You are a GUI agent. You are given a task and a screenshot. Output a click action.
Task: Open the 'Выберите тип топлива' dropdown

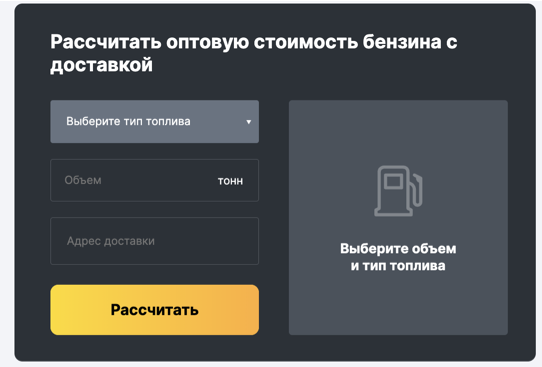click(155, 122)
